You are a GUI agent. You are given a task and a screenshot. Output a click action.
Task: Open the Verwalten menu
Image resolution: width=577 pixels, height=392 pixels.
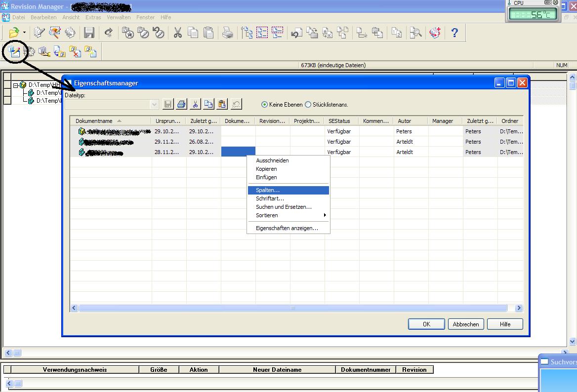(119, 17)
